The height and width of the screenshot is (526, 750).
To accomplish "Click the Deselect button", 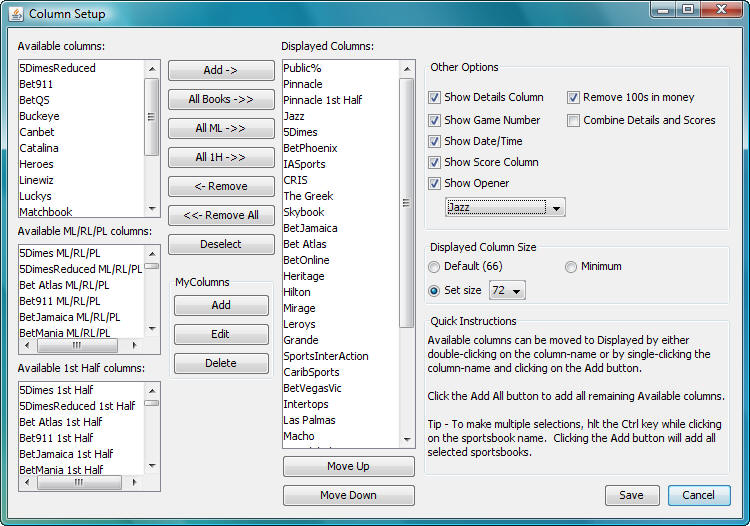I will click(x=221, y=244).
